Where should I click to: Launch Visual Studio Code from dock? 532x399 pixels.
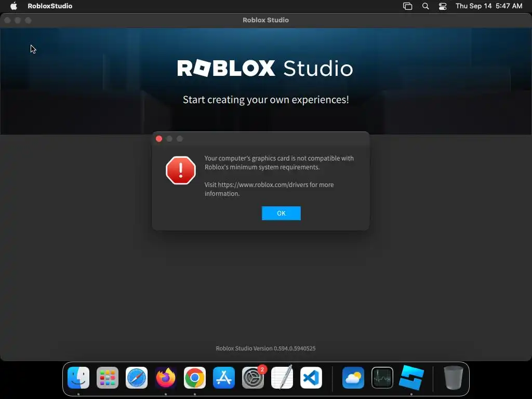[x=311, y=378]
